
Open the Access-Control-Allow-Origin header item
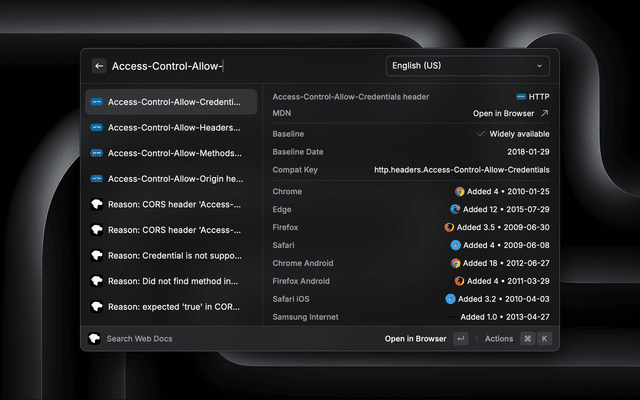click(170, 179)
